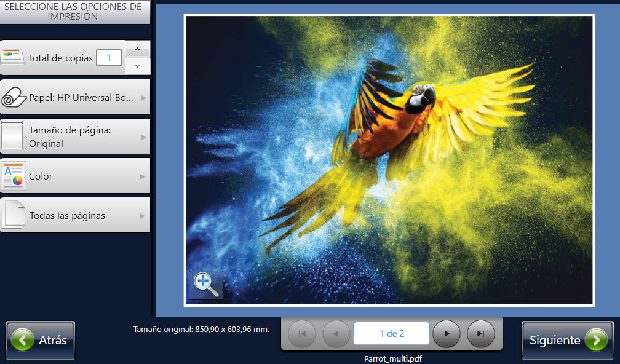The height and width of the screenshot is (364, 620).
Task: Click the '1 de 2' page field
Action: coord(391,334)
